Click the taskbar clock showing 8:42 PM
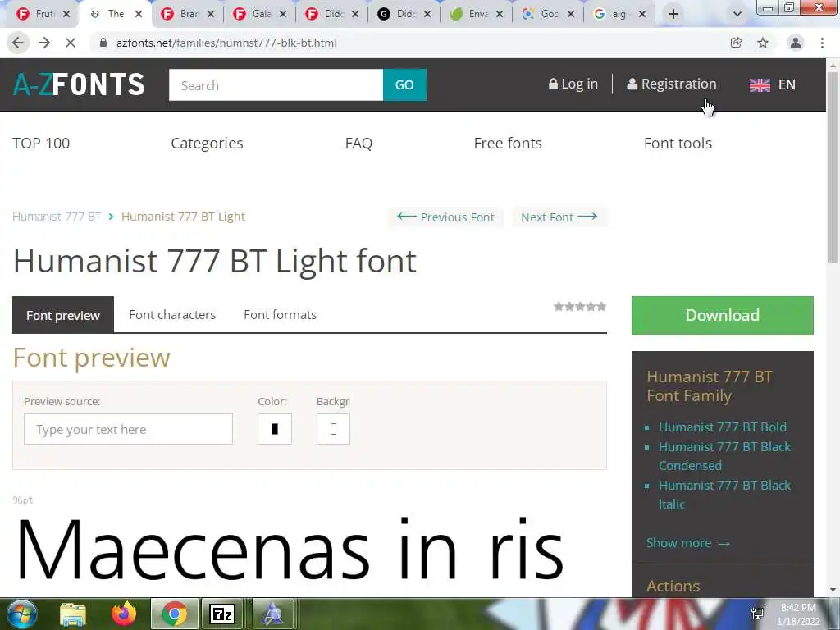Viewport: 840px width, 630px height. (x=798, y=614)
